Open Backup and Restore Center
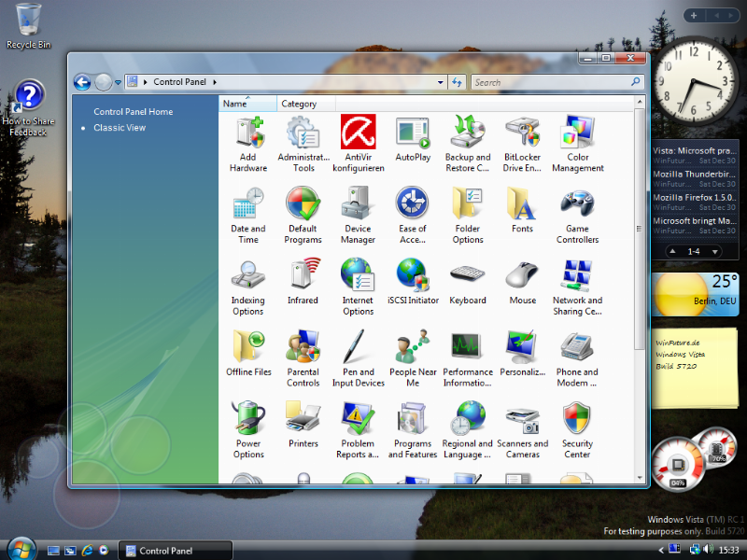This screenshot has height=560, width=747. click(x=468, y=144)
